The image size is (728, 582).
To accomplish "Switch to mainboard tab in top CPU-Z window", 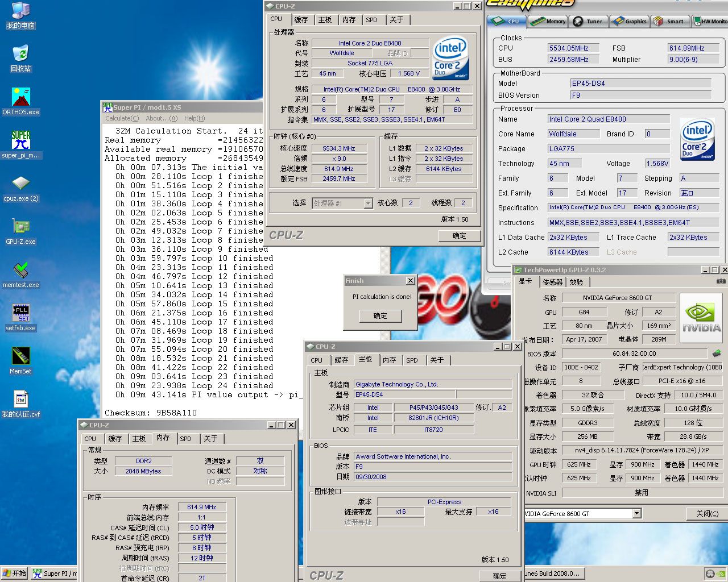I will (x=325, y=19).
